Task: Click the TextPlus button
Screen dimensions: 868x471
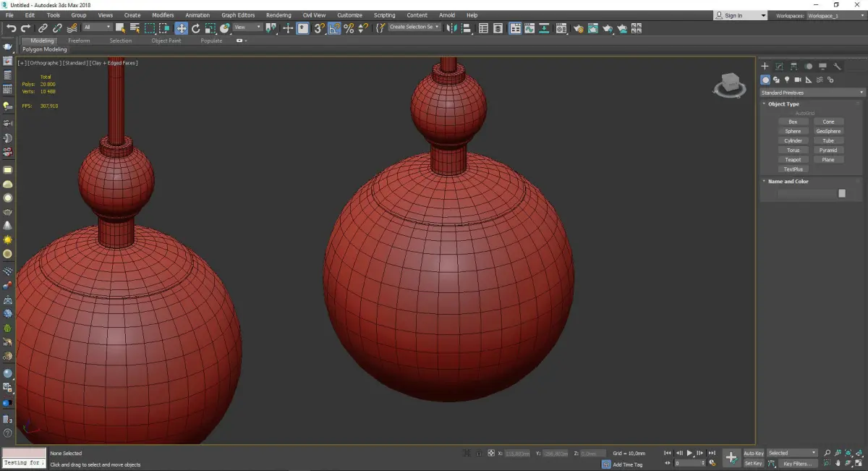Action: (x=793, y=169)
